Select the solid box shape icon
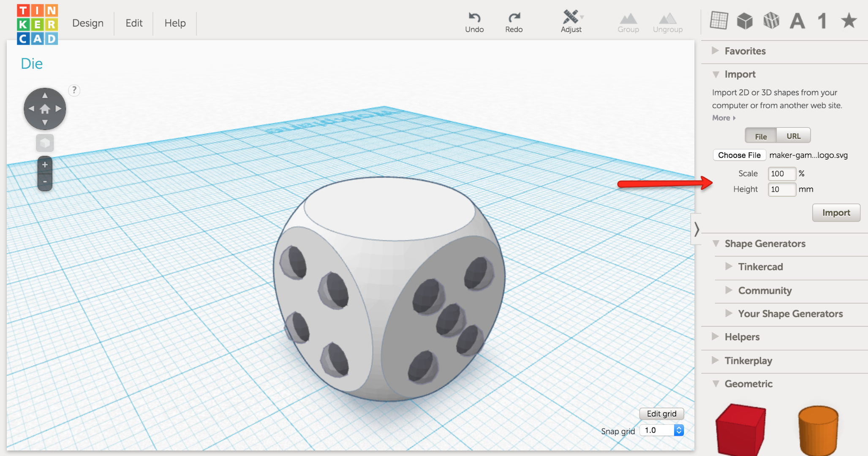The image size is (868, 456). (x=744, y=20)
